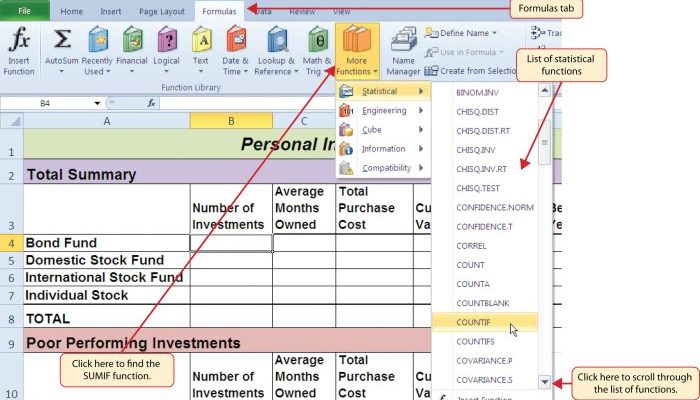
Task: Click the function list scroll-down arrow
Action: [x=544, y=382]
